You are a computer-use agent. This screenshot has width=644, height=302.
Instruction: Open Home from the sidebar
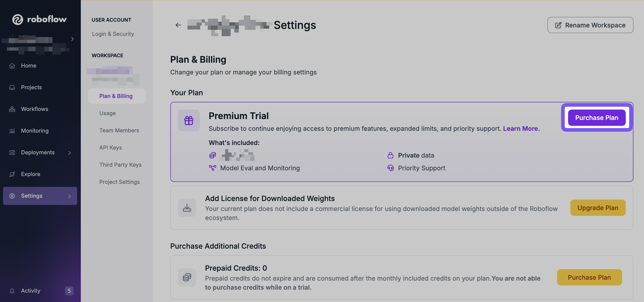click(x=28, y=66)
